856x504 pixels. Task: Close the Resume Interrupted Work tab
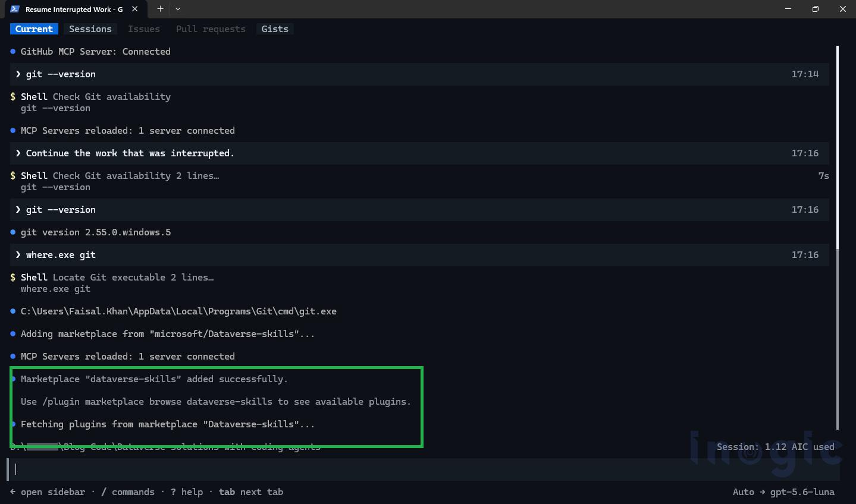(x=135, y=9)
